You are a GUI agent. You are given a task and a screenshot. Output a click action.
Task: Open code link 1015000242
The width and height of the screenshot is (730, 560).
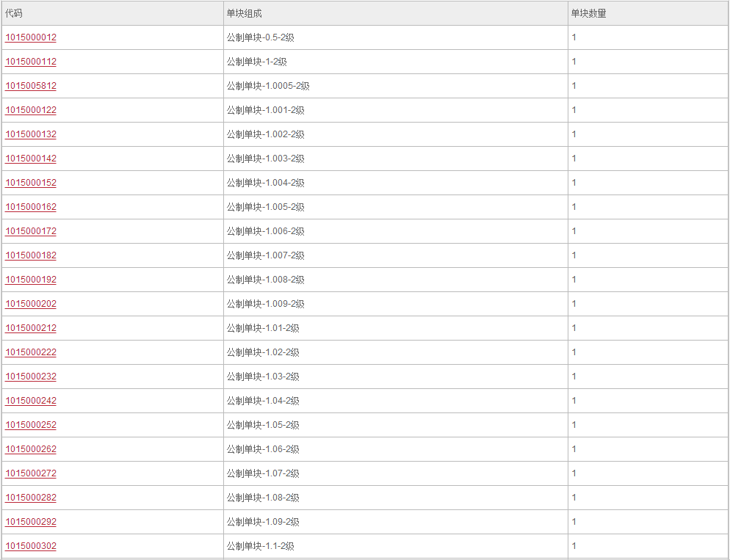coord(31,400)
